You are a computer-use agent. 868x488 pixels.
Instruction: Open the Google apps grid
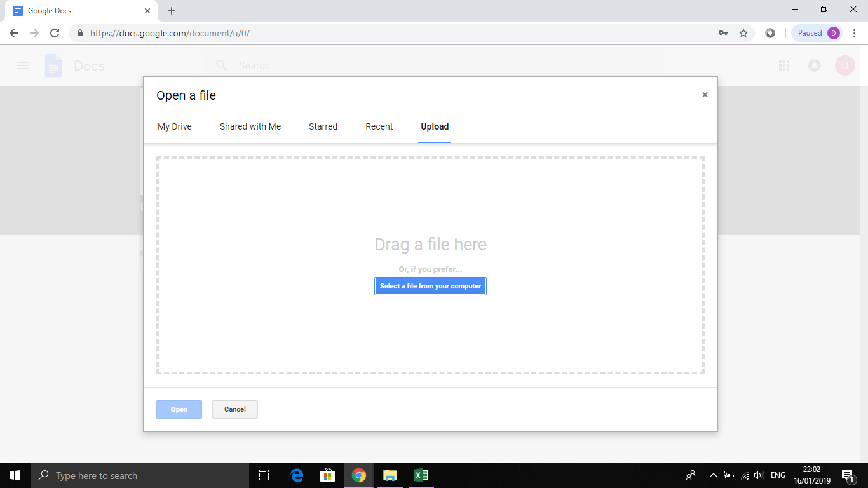coord(784,65)
